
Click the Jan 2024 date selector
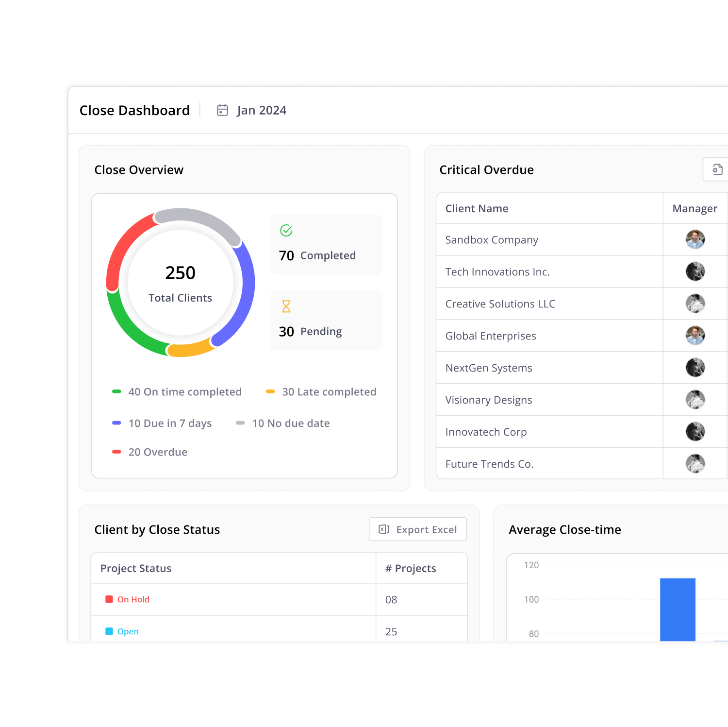[x=262, y=110]
